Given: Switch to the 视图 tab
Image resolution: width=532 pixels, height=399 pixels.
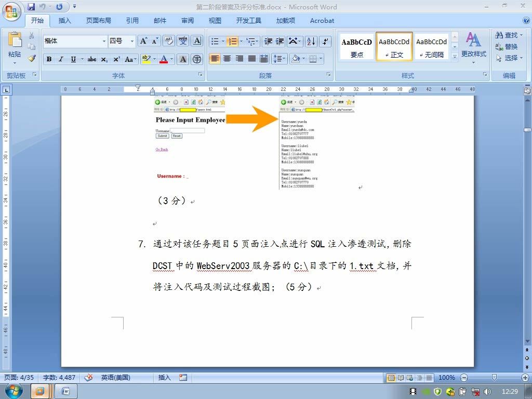Looking at the screenshot, I should [215, 21].
